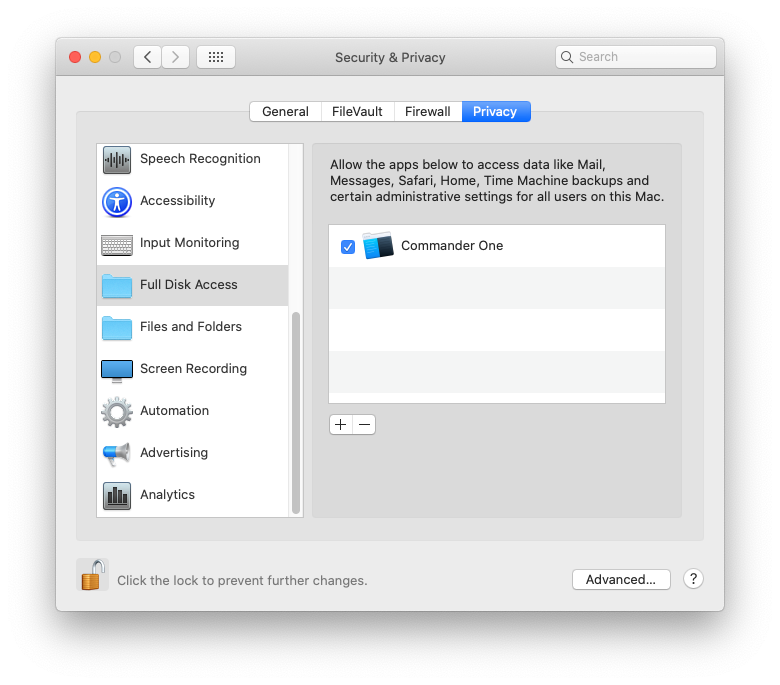This screenshot has height=685, width=780.
Task: Click the Speech Recognition waveform icon
Action: [x=117, y=160]
